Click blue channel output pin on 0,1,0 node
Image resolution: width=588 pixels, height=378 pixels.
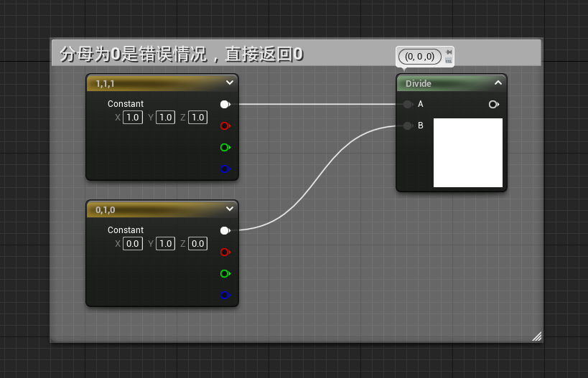(225, 296)
